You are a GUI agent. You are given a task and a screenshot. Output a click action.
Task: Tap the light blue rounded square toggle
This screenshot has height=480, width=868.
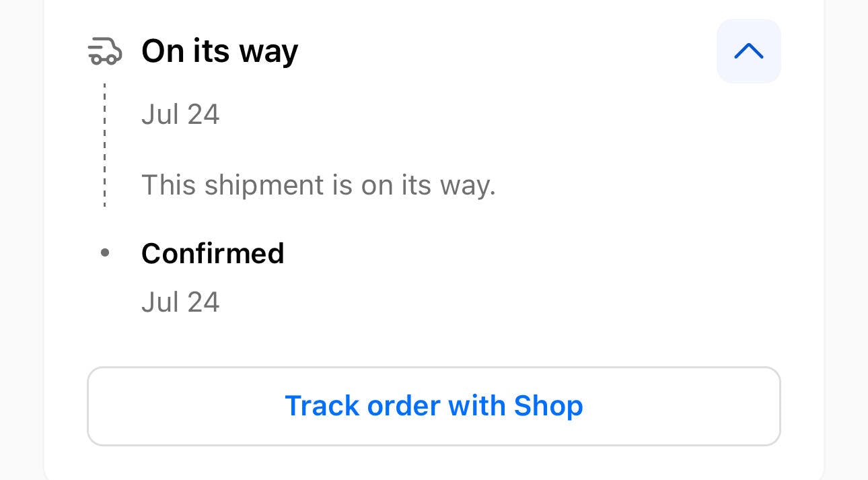point(749,51)
